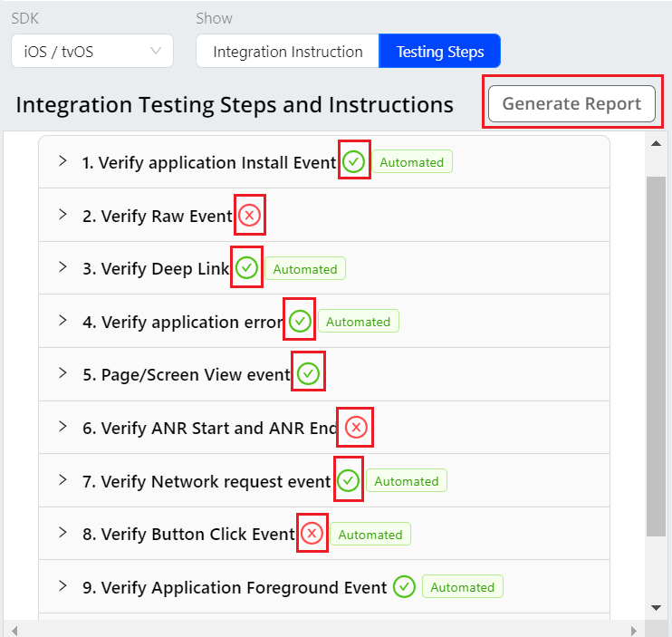Viewport: 672px width, 637px height.
Task: Click the green check icon beside Verify application Install Event
Action: pyautogui.click(x=353, y=162)
